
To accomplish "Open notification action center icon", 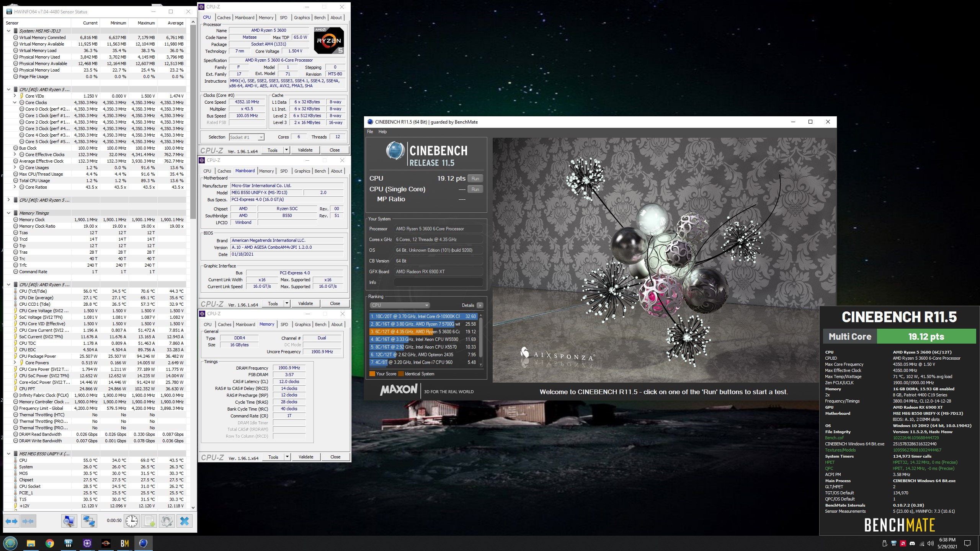I will click(967, 543).
